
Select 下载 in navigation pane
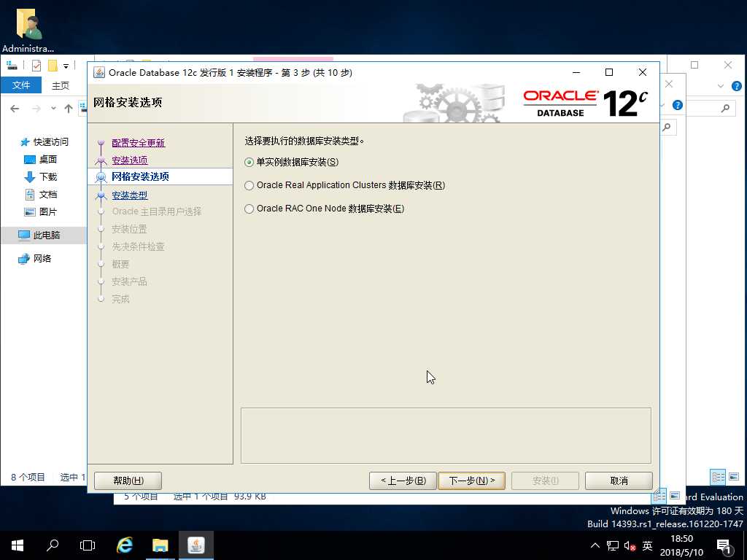[41, 177]
